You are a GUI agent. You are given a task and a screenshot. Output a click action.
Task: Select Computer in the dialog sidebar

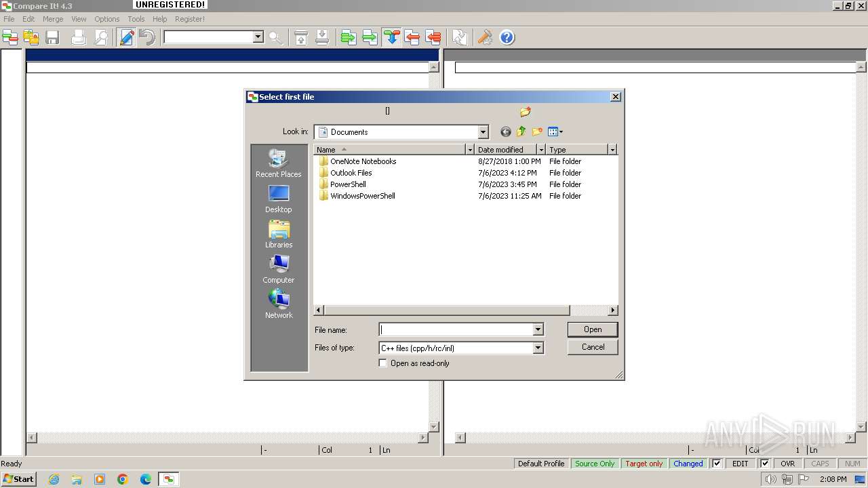(279, 270)
